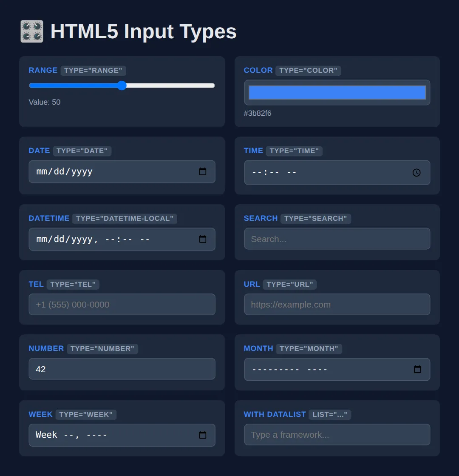This screenshot has height=476, width=459.
Task: Open the datetime-local calendar icon
Action: pyautogui.click(x=203, y=239)
